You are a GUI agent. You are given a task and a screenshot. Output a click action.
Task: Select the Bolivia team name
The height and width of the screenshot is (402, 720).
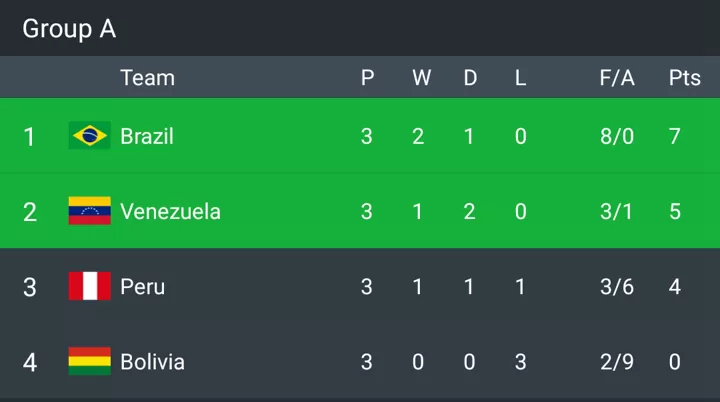pos(152,362)
